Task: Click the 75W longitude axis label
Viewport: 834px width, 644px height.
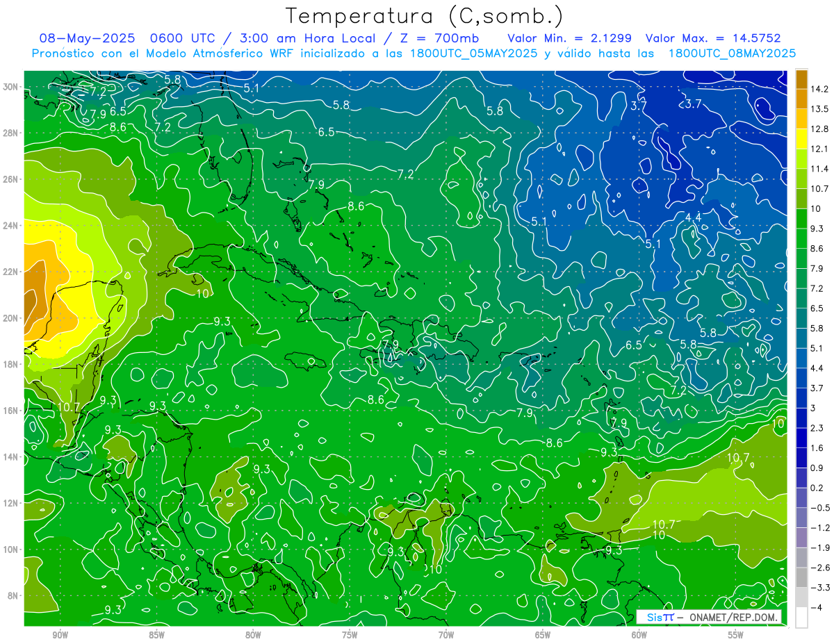Action: 350,635
